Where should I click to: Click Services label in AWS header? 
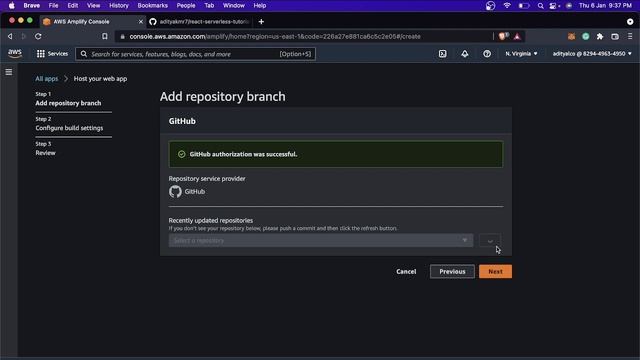click(x=58, y=53)
